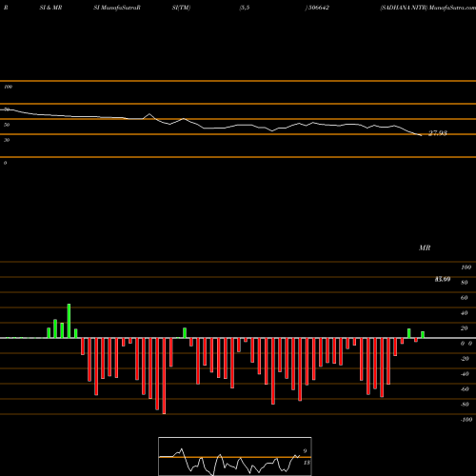Click the 506642 stock code in the header

[319, 8]
